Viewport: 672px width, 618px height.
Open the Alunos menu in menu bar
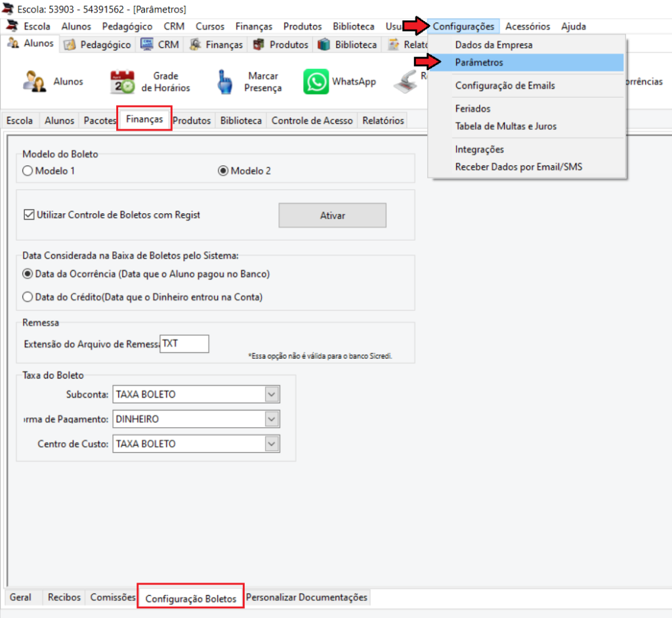(x=76, y=26)
